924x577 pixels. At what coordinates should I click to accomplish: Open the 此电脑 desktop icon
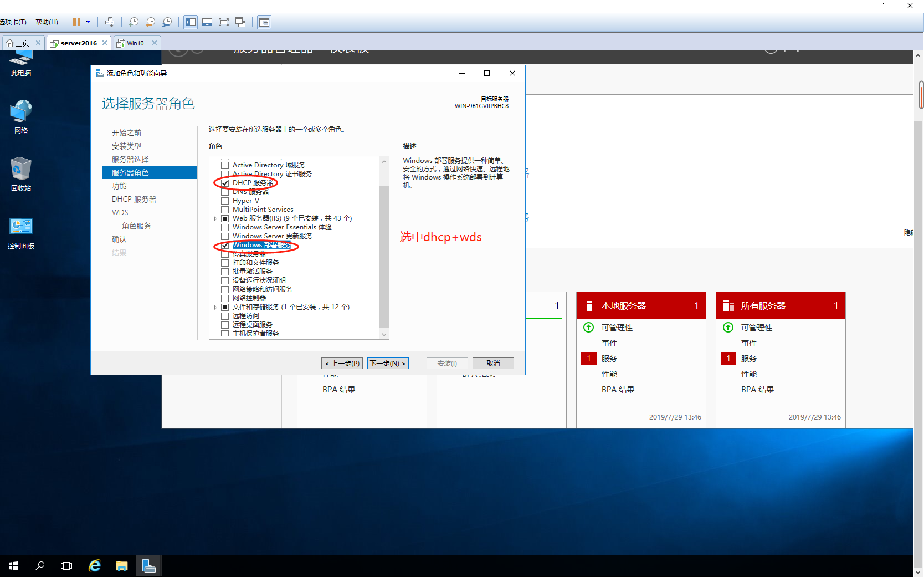pos(21,63)
